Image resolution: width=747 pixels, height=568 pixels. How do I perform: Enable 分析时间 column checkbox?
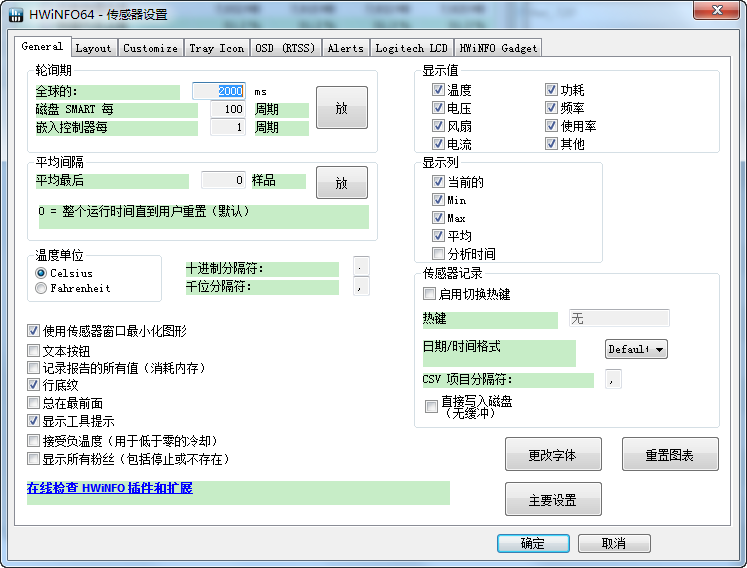[438, 254]
